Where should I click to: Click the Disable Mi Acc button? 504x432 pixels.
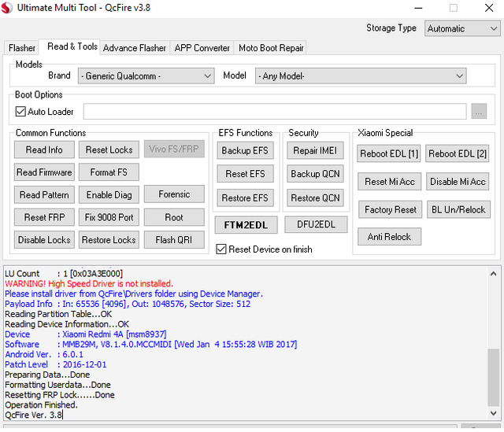click(458, 182)
